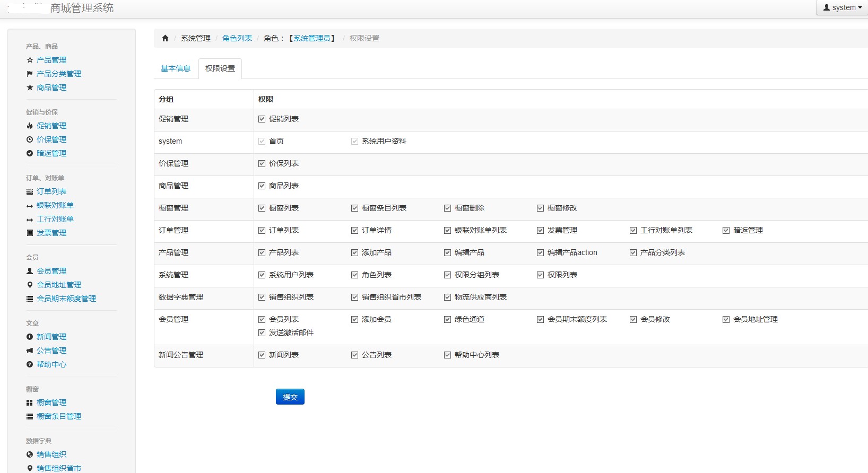Click list icon beside 橱窗条目管理
This screenshot has height=473, width=868.
point(30,416)
